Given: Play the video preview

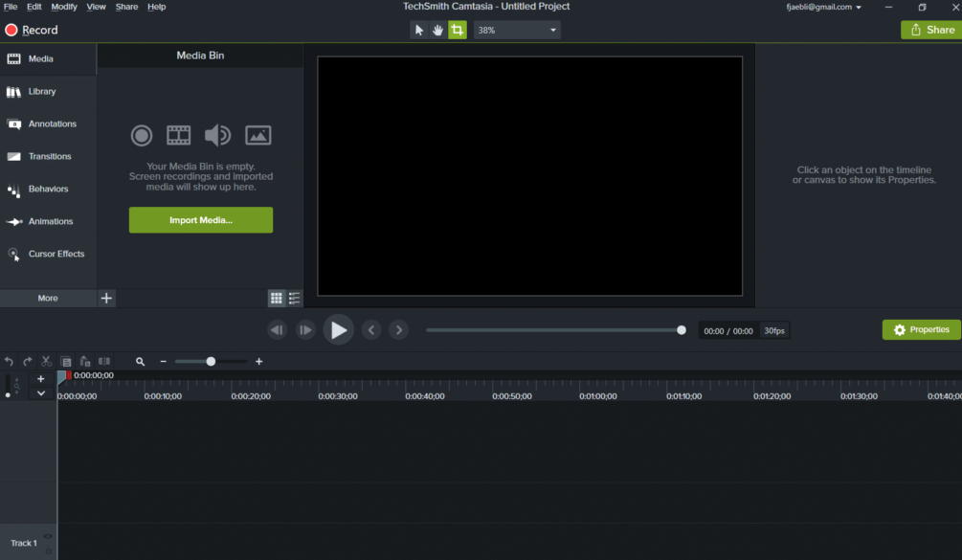Looking at the screenshot, I should [339, 330].
